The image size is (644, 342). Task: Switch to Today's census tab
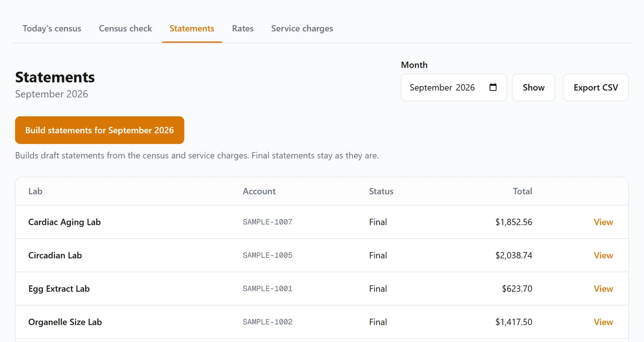pos(52,29)
